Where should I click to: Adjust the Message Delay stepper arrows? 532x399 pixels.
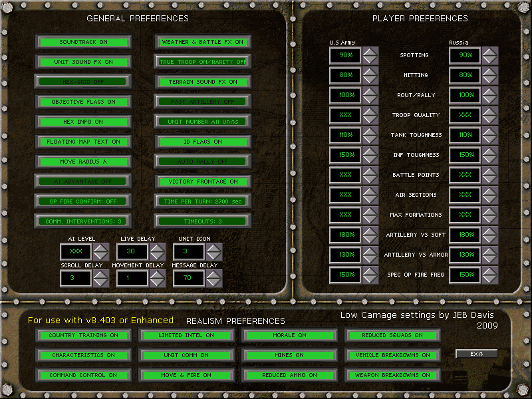[214, 278]
